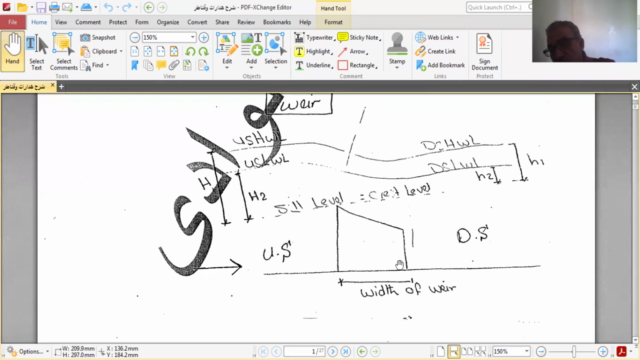Enable continuous page layout
640x360 pixels.
pyautogui.click(x=453, y=351)
